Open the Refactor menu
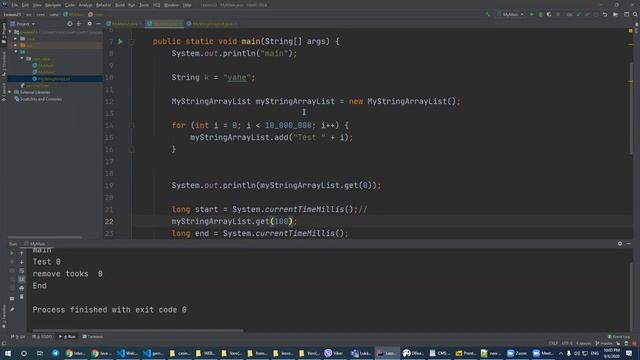This screenshot has width=640, height=360. click(103, 5)
